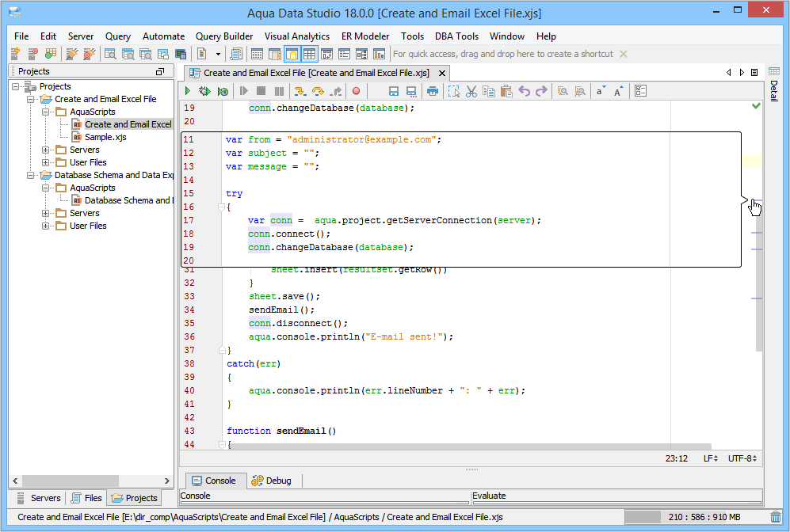Image resolution: width=790 pixels, height=532 pixels.
Task: Paste with the clipboard icon
Action: pos(506,91)
